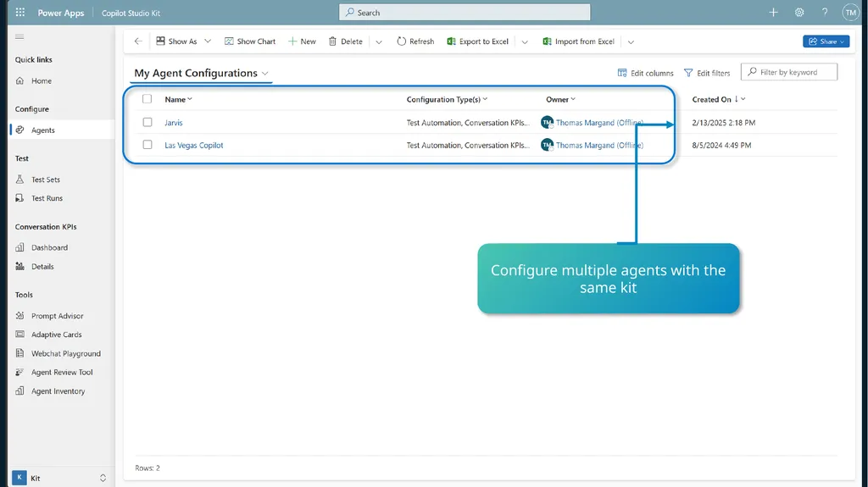Refresh the agent configurations list
This screenshot has width=868, height=487.
point(415,41)
